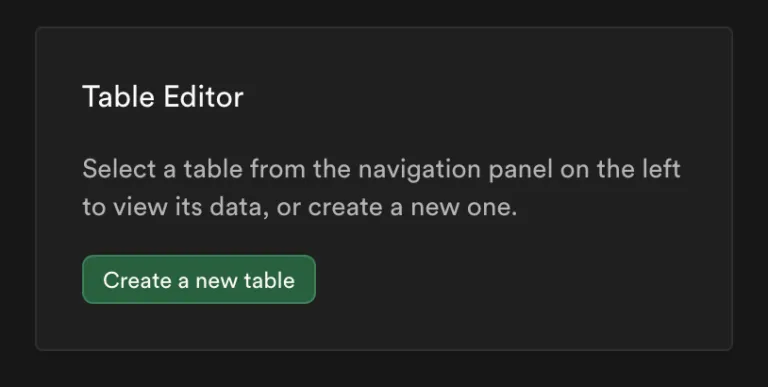Select the Table Editor heading
This screenshot has height=387, width=768.
pos(163,97)
